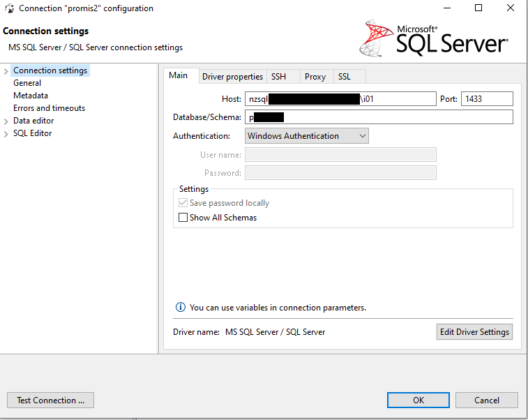Select General in the settings tree
This screenshot has height=420, width=528.
(x=27, y=83)
